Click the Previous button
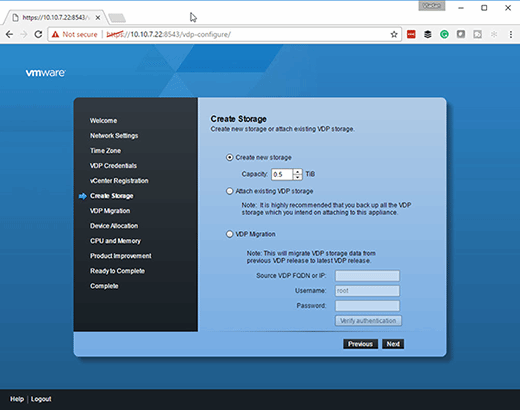Image resolution: width=520 pixels, height=410 pixels. (x=360, y=344)
